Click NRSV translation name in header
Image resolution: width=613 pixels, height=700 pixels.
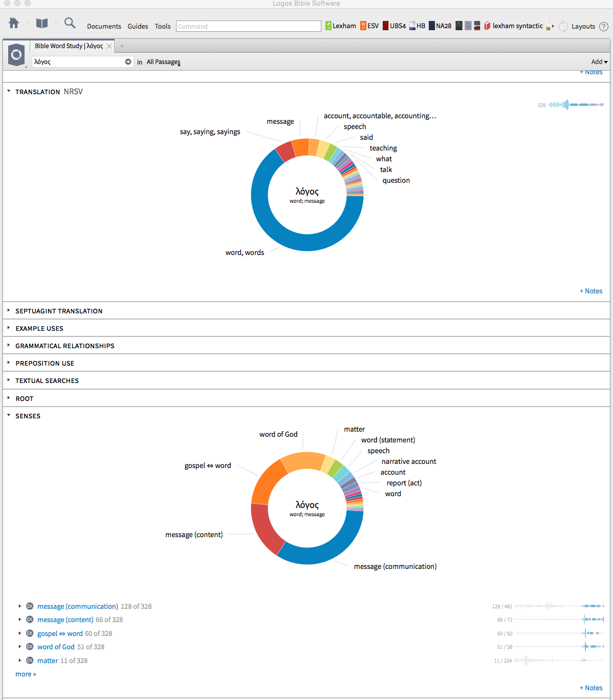click(x=73, y=92)
